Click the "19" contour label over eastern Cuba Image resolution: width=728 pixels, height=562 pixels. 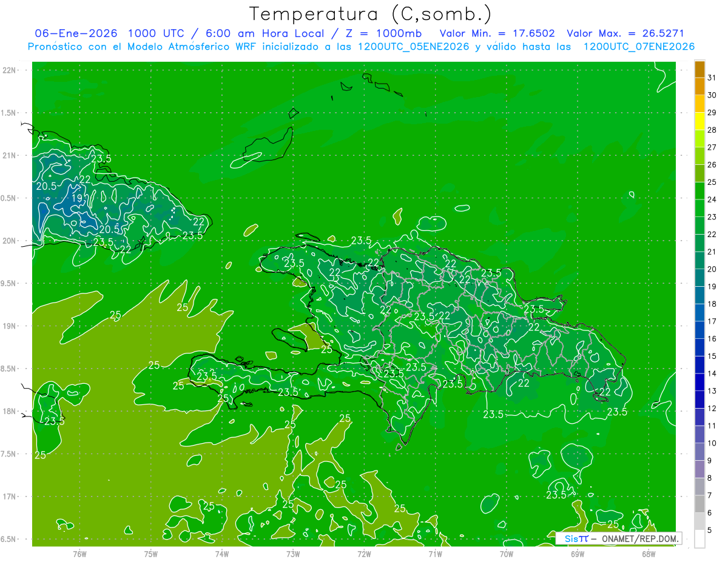(77, 198)
